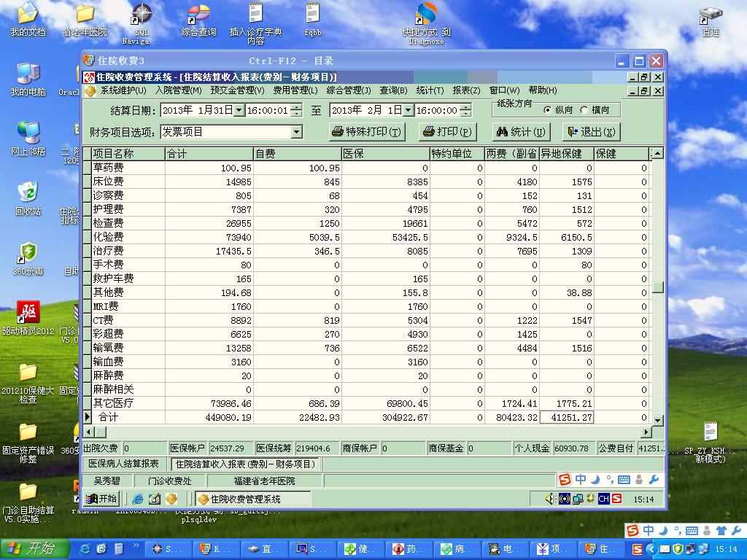Click the Internet Explorer quick launch icon

tap(85, 548)
